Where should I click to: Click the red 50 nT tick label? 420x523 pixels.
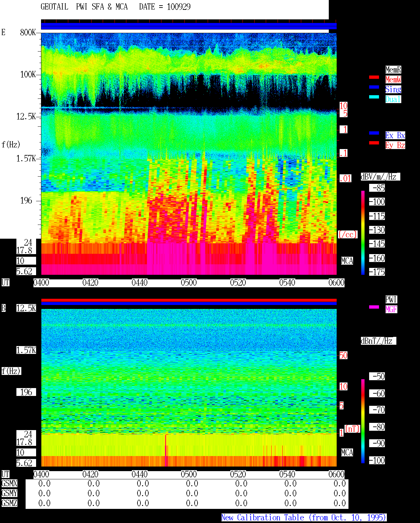click(343, 355)
